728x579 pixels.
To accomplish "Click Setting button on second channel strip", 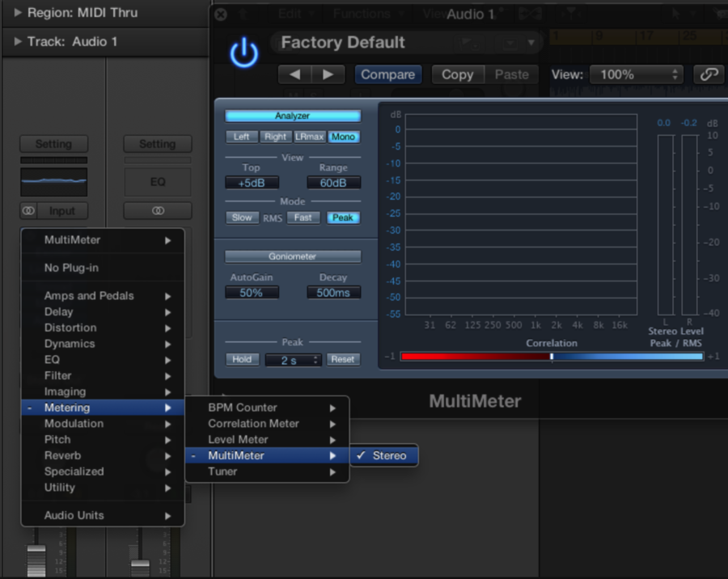I will 158,144.
